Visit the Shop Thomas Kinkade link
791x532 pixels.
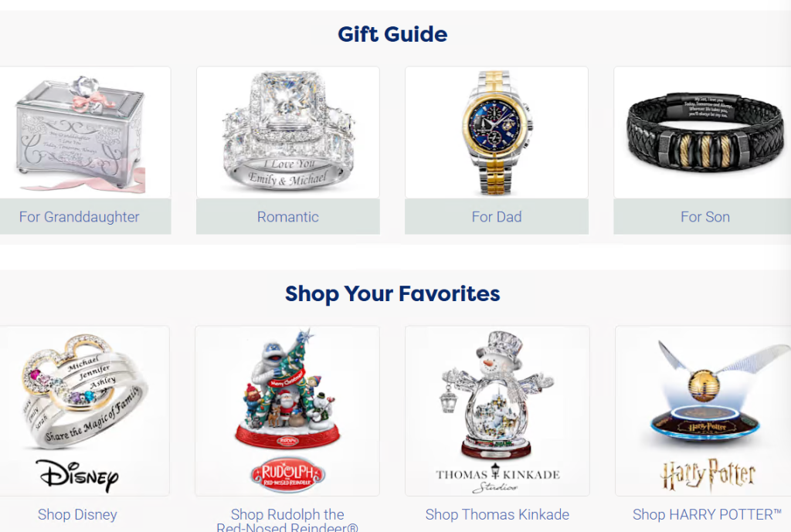click(497, 514)
